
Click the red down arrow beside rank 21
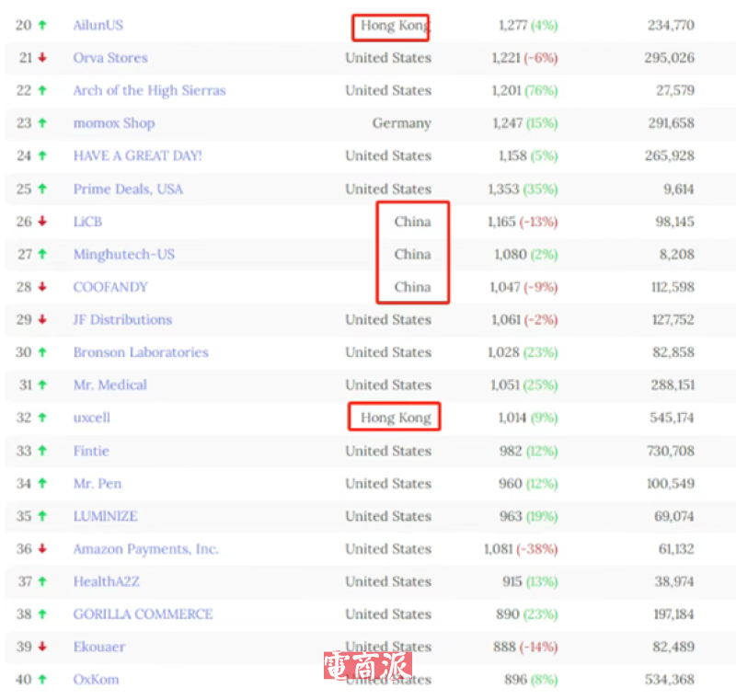click(x=42, y=58)
